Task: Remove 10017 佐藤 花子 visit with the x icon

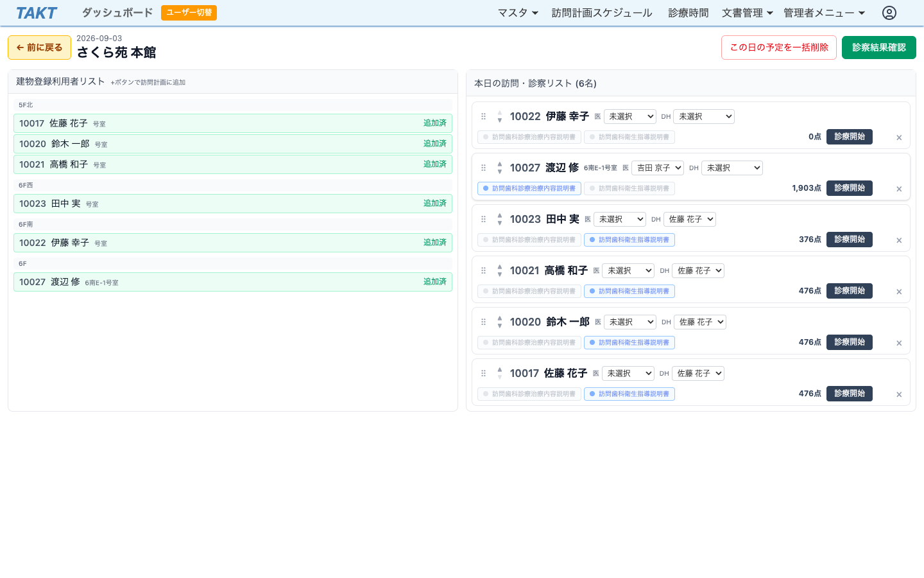Action: [x=899, y=394]
